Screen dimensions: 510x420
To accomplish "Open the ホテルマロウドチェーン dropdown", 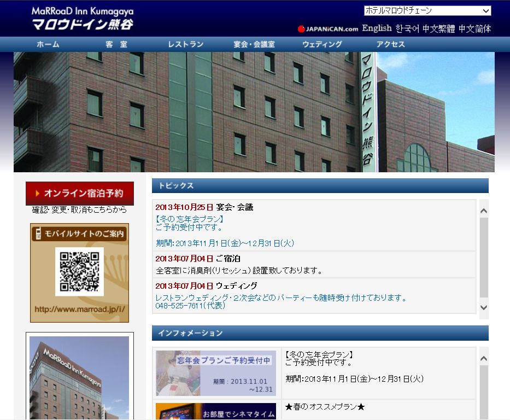I will 427,11.
